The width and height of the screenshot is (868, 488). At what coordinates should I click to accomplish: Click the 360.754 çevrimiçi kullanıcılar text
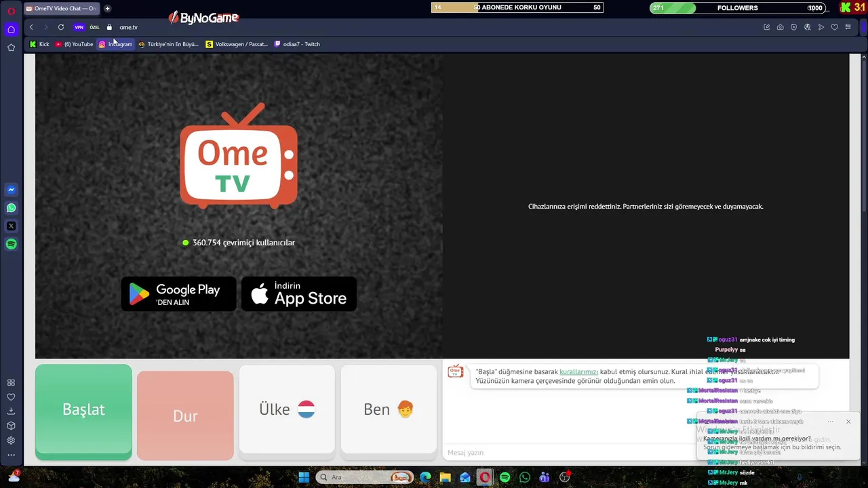243,243
